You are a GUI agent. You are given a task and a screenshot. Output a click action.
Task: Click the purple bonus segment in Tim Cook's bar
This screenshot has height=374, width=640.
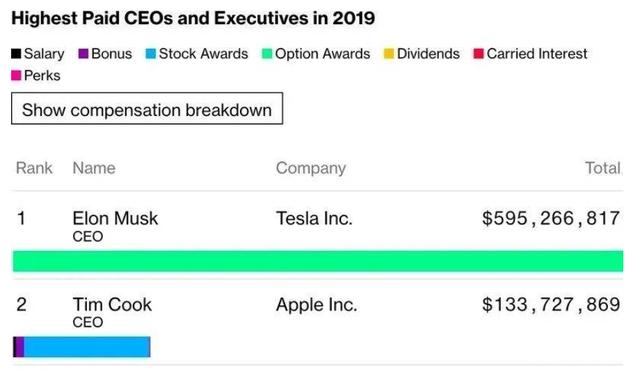click(20, 347)
